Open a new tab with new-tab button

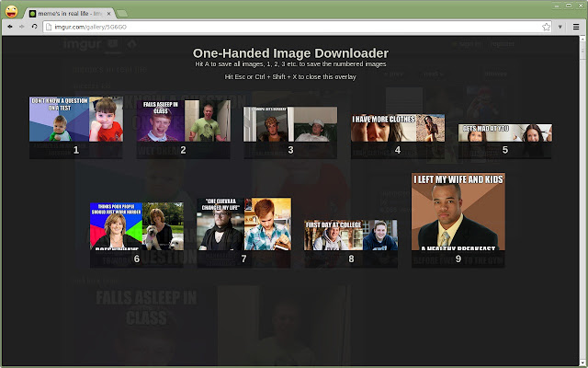coord(122,14)
